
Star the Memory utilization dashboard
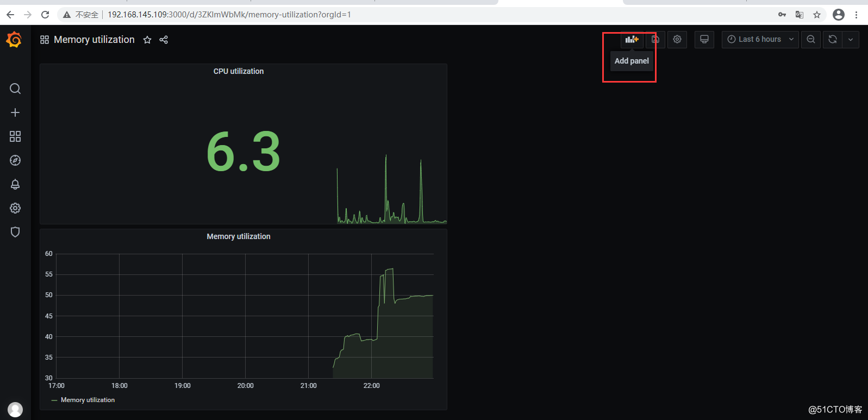(x=147, y=40)
